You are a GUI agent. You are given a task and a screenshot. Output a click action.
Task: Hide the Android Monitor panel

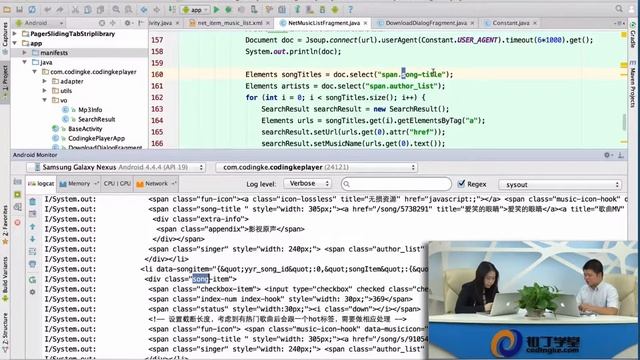pos(620,155)
